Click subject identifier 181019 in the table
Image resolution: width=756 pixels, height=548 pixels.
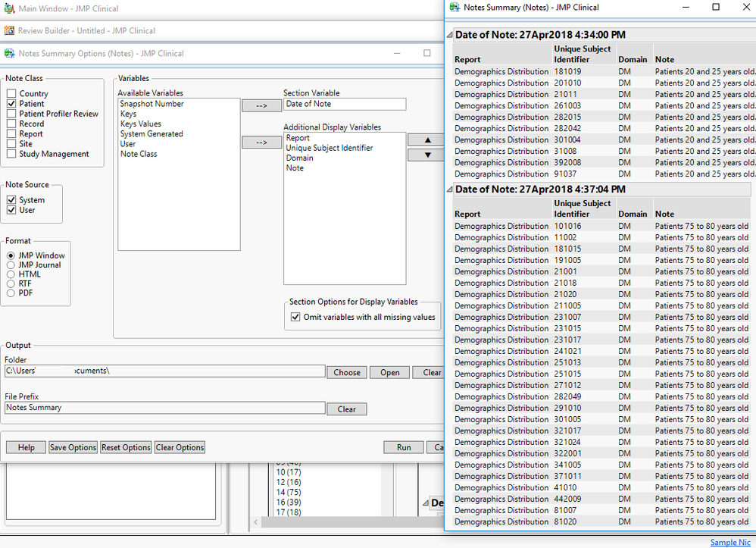(567, 71)
